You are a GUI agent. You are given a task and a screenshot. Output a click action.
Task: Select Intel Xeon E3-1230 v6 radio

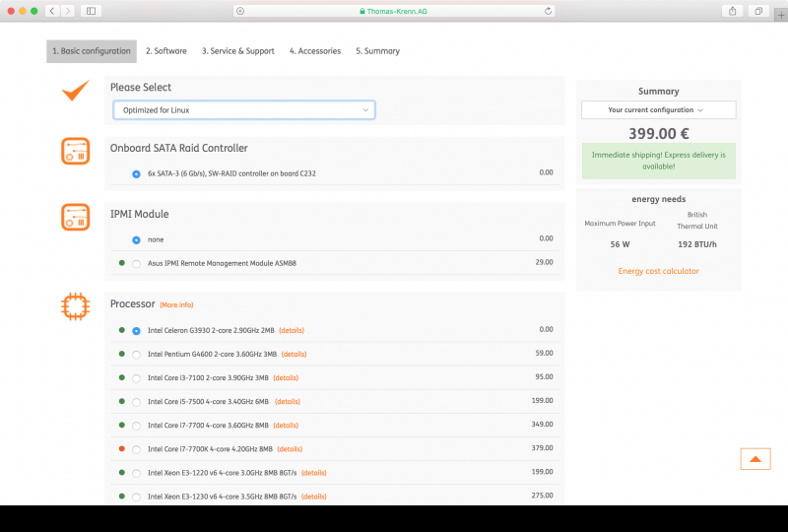point(136,497)
